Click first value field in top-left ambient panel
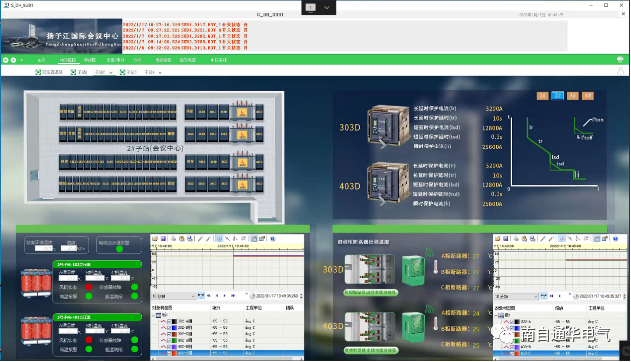Image resolution: width=631 pixels, height=362 pixels. pos(43,248)
